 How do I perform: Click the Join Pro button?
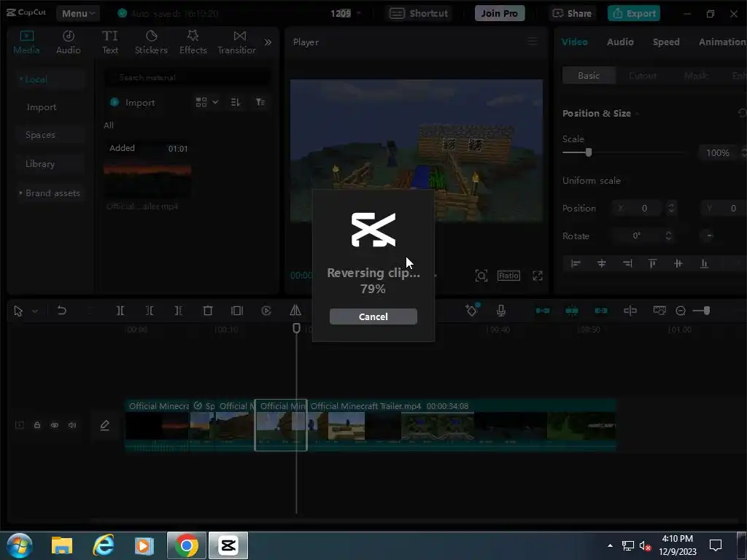(499, 13)
